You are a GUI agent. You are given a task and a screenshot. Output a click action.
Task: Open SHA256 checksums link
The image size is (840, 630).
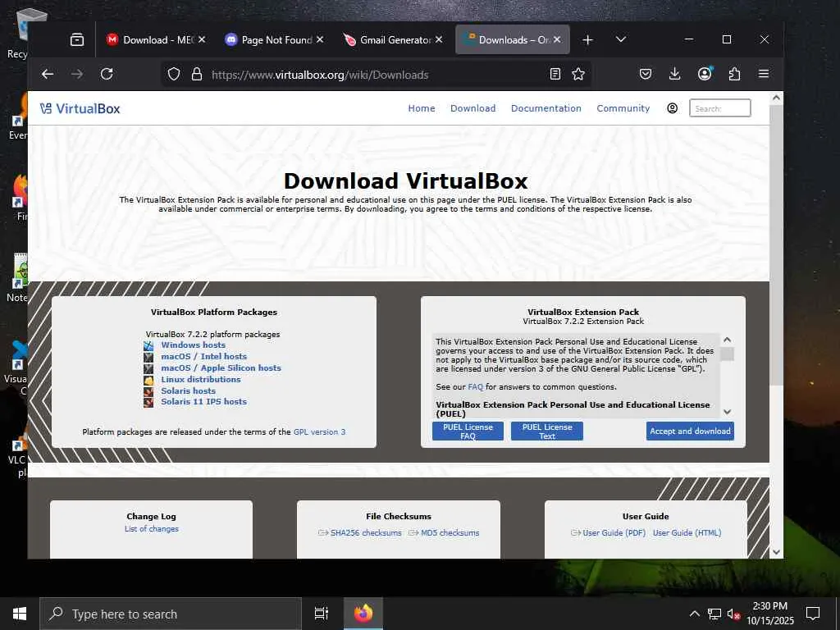point(365,533)
